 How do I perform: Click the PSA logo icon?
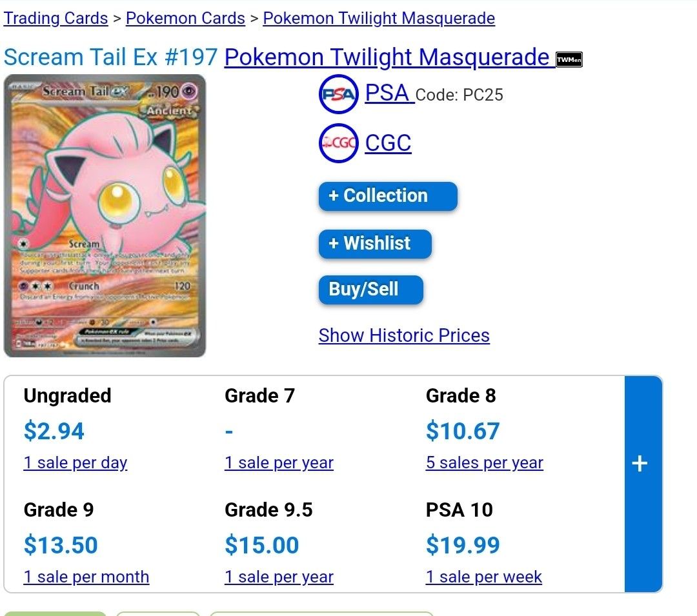tap(338, 95)
